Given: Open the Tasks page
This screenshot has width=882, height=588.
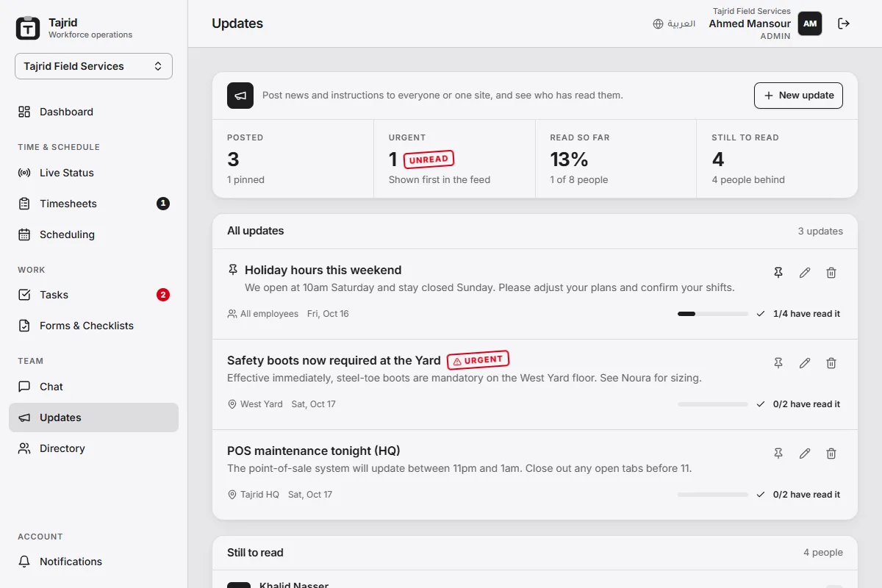Looking at the screenshot, I should pos(93,295).
